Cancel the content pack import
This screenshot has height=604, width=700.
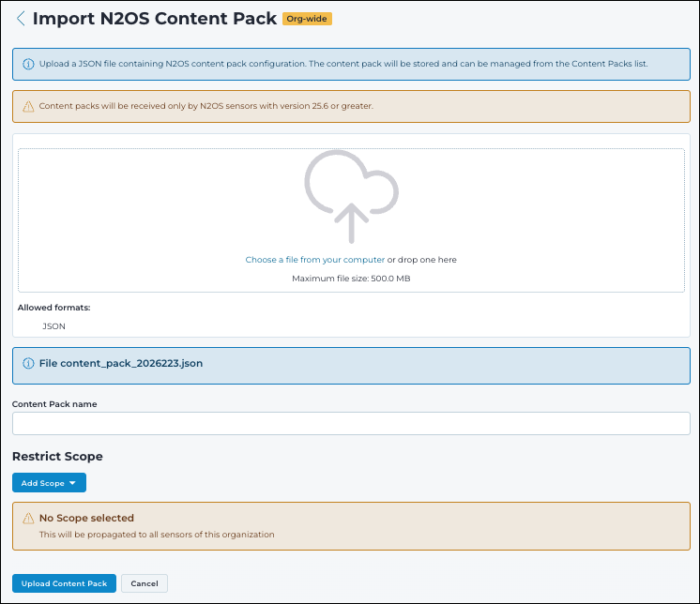coord(145,583)
